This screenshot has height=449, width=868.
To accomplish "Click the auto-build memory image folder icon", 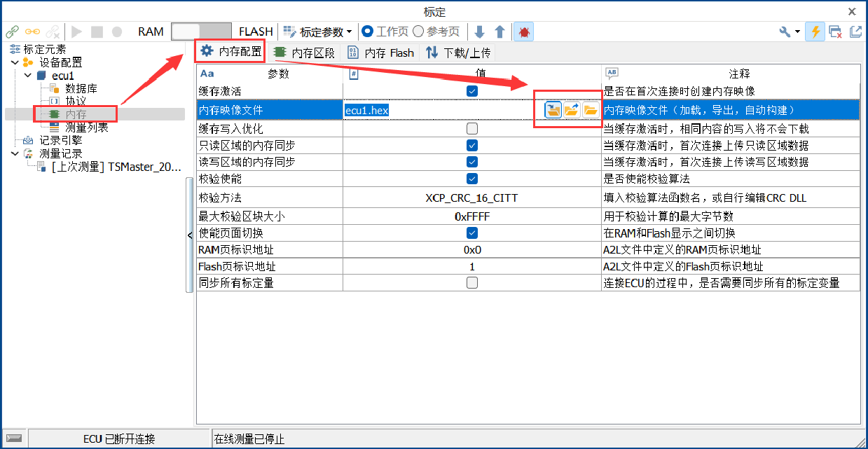I will click(x=591, y=110).
